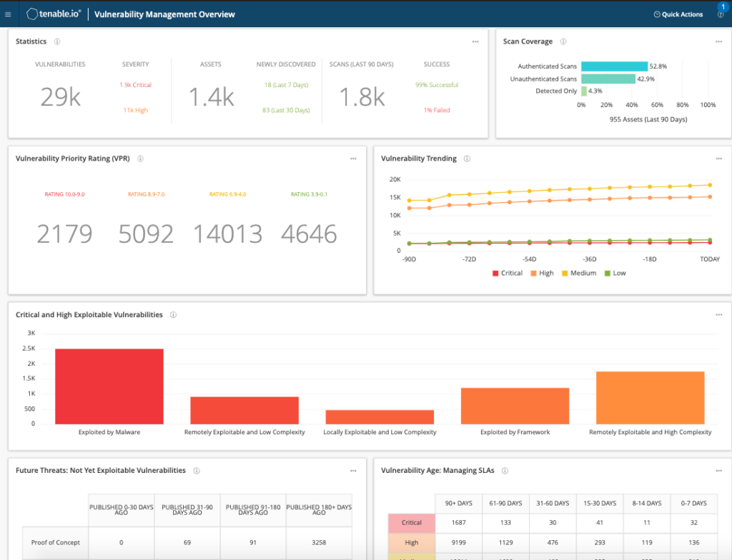Screen dimensions: 732x560
Task: Click the Vulnerability Management Overview title
Action: point(164,14)
